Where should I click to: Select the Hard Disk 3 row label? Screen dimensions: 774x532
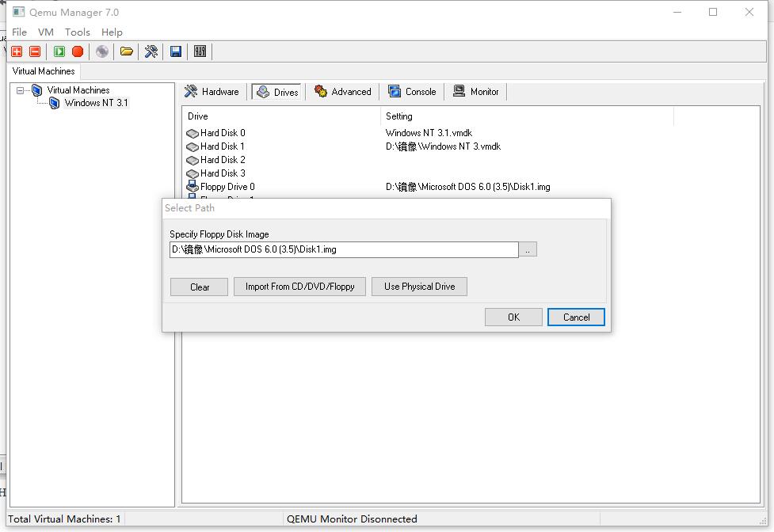tap(223, 173)
